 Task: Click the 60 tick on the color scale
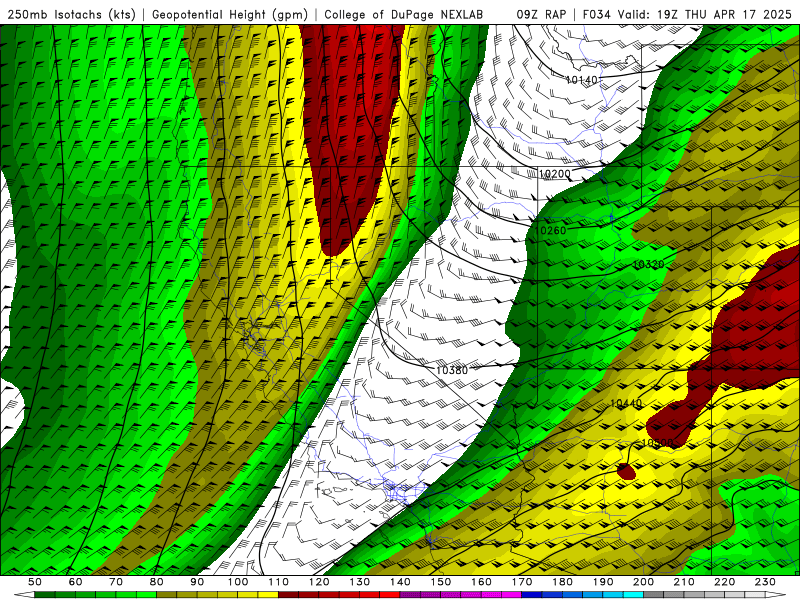click(75, 582)
